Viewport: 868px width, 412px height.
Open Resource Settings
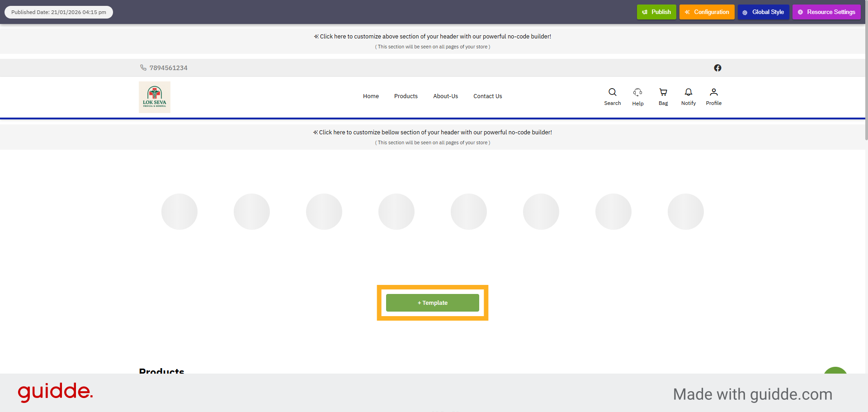(x=826, y=12)
